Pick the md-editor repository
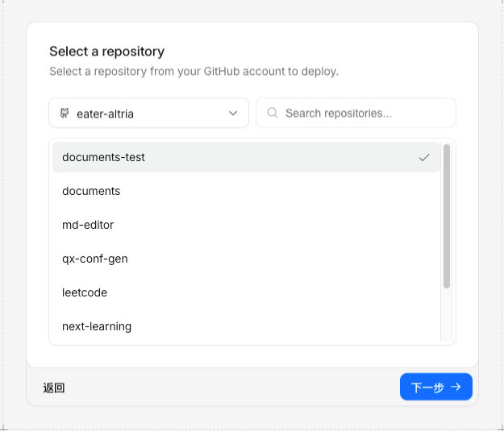504x431 pixels. (x=242, y=226)
